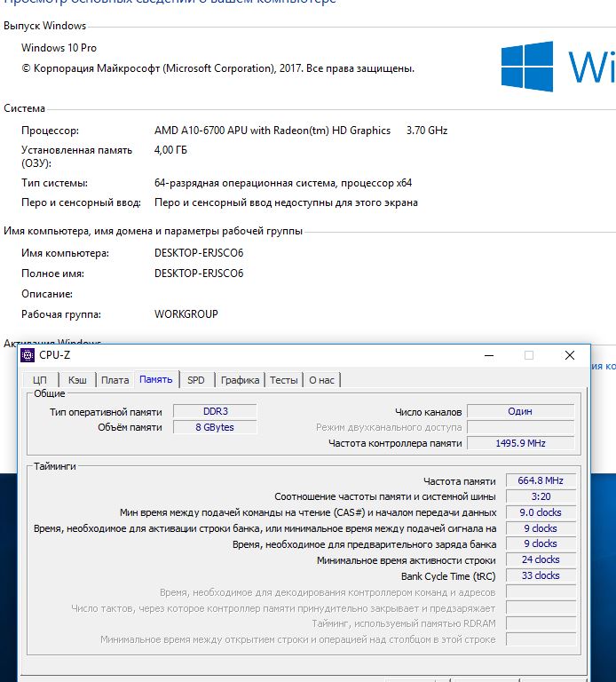This screenshot has width=616, height=682.
Task: Go to the Тесты tab
Action: pos(284,380)
